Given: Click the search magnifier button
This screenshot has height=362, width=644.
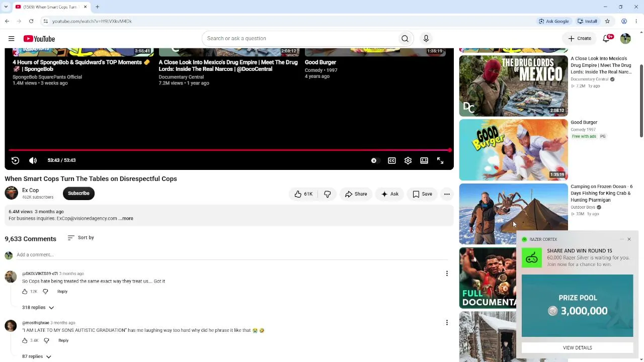Looking at the screenshot, I should 405,39.
